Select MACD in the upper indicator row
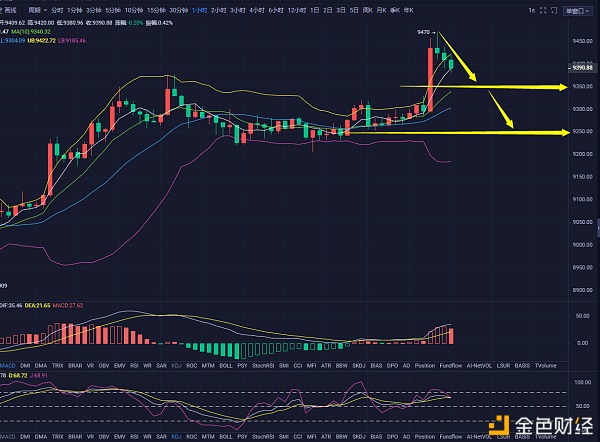 pyautogui.click(x=7, y=365)
